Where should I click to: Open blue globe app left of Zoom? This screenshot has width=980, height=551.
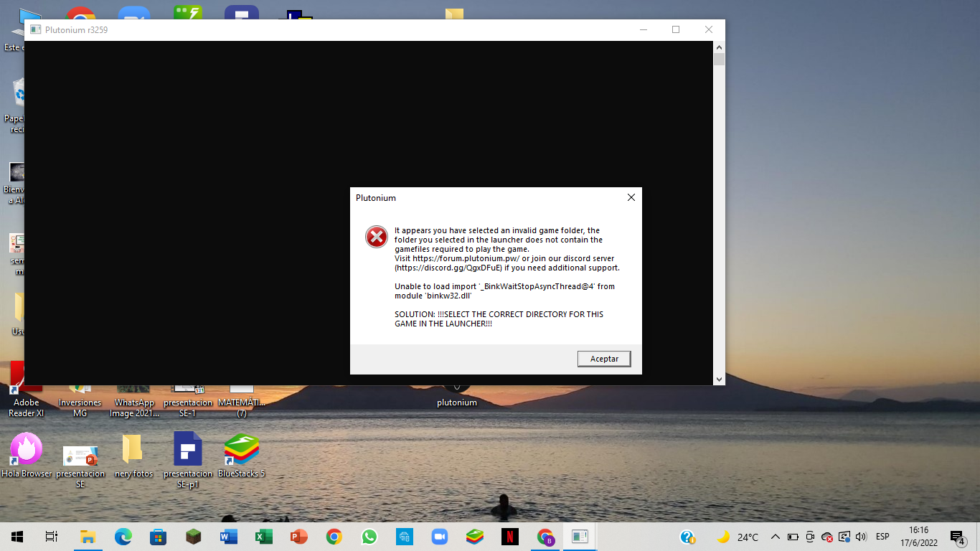[x=404, y=537]
